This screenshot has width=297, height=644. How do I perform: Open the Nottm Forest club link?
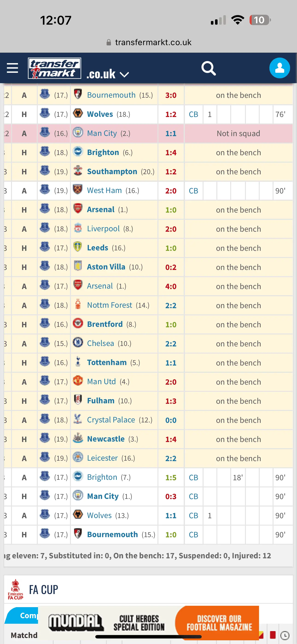[110, 305]
